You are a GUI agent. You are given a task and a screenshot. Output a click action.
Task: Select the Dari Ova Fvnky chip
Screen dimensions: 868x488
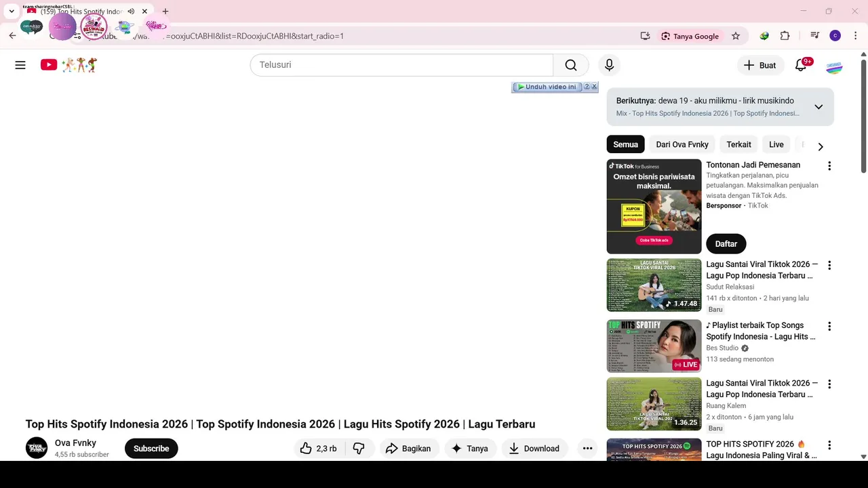coord(682,144)
